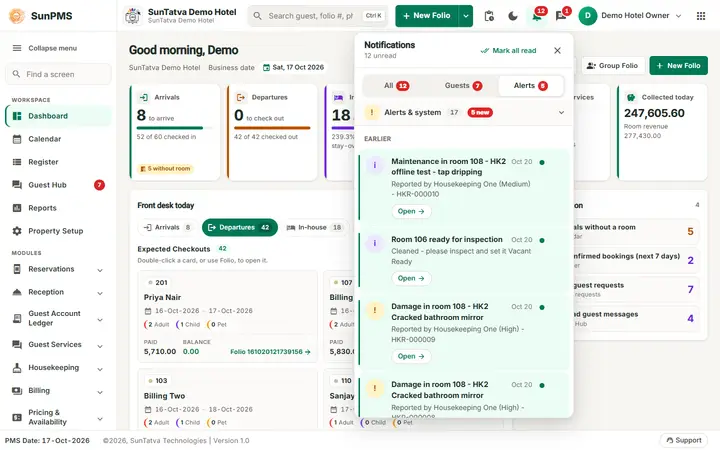
Task: Open Calendar in the sidebar
Action: 58,139
